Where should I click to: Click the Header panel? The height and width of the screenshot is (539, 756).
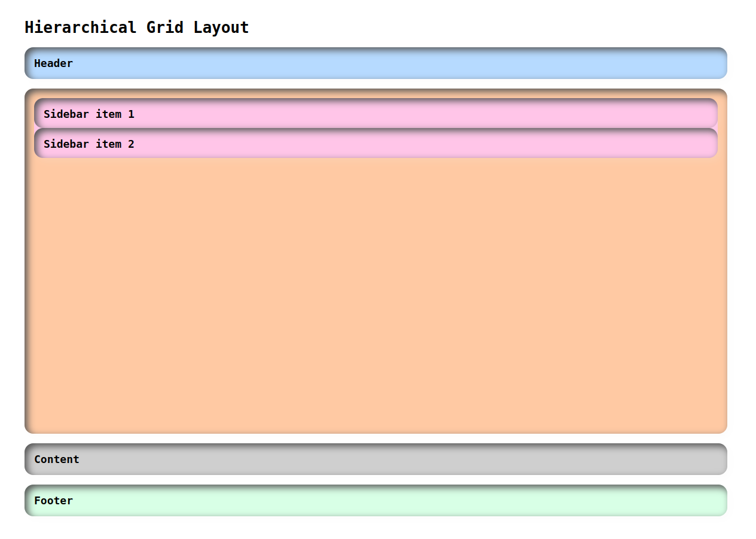(x=376, y=63)
